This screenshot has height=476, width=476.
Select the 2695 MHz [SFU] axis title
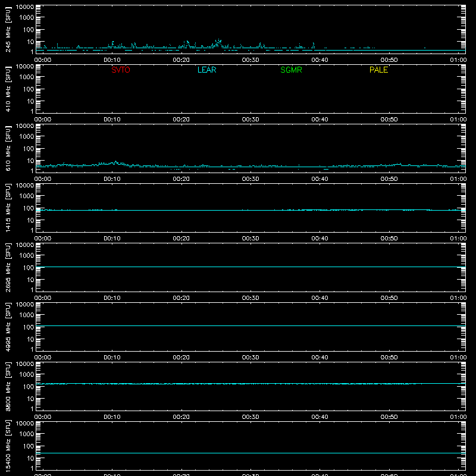8,267
